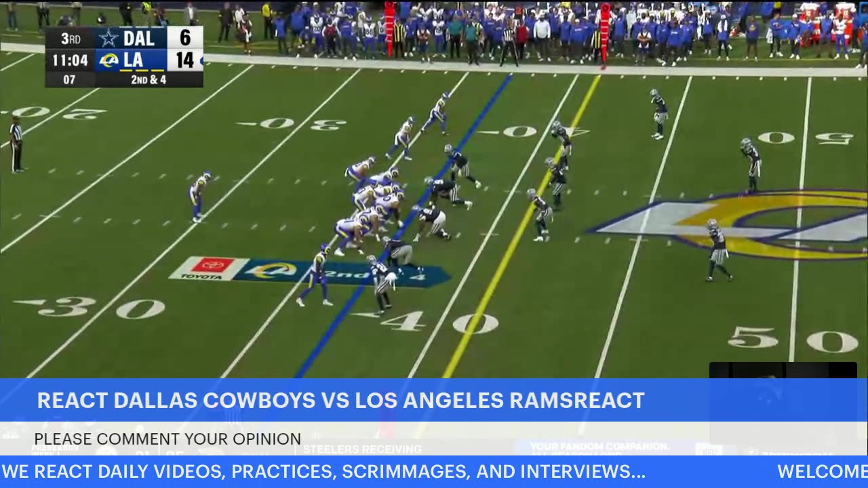The image size is (868, 488).
Task: Click the "WELCOME" ticker text
Action: [x=822, y=472]
